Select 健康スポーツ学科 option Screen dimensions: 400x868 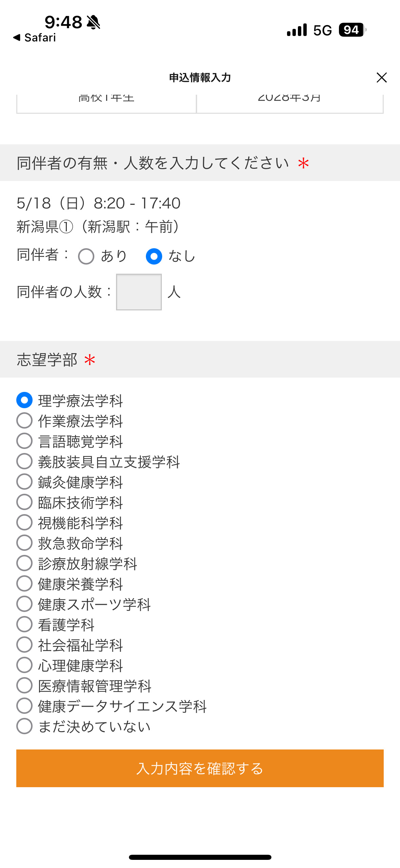pyautogui.click(x=24, y=604)
